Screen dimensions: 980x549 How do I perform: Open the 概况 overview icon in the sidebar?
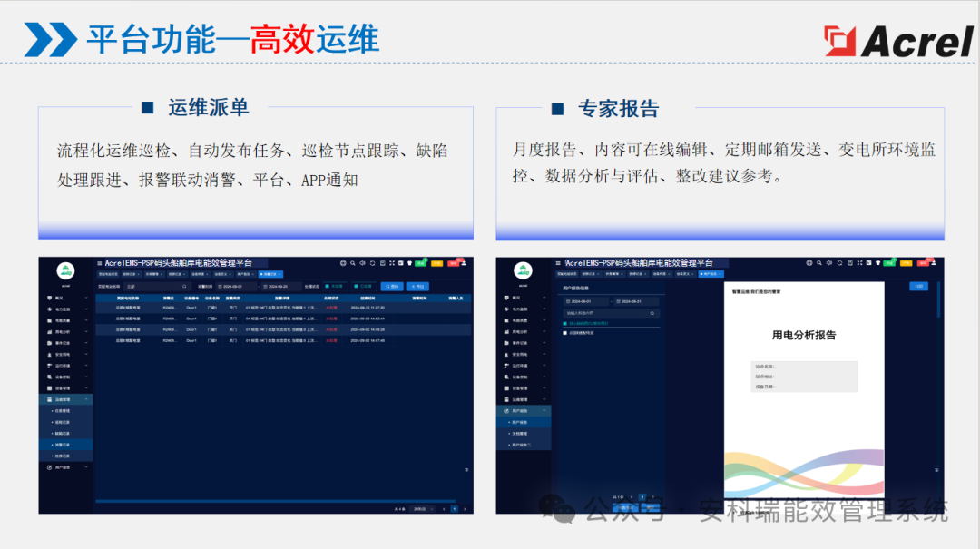[50, 298]
